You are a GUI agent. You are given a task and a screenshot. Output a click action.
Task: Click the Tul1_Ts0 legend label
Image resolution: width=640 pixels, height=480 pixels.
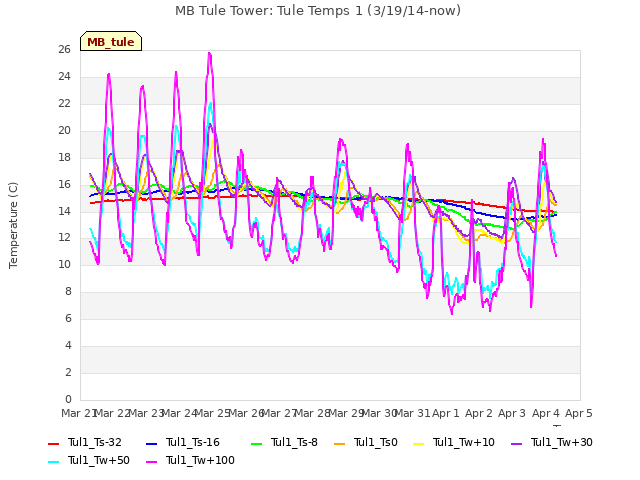376,442
